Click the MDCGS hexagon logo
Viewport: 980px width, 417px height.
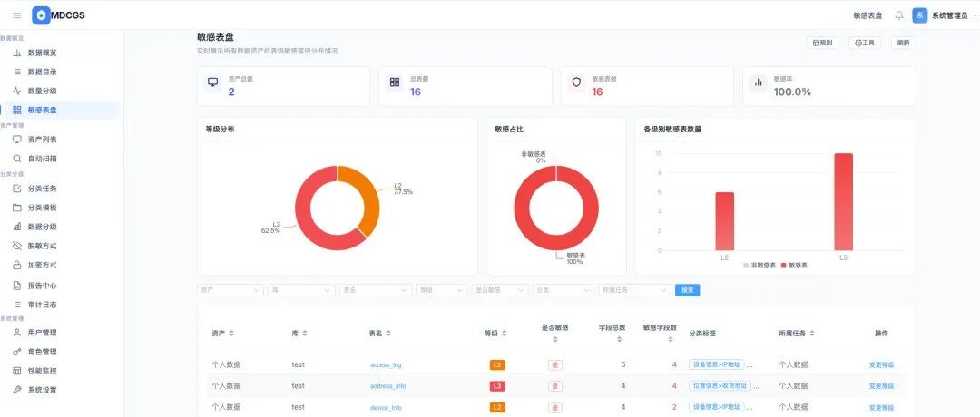point(41,15)
